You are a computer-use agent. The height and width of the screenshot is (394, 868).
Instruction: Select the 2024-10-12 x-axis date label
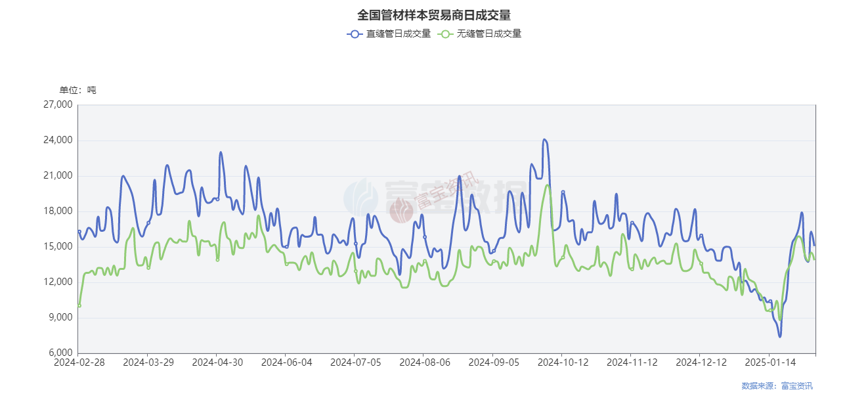pos(562,362)
